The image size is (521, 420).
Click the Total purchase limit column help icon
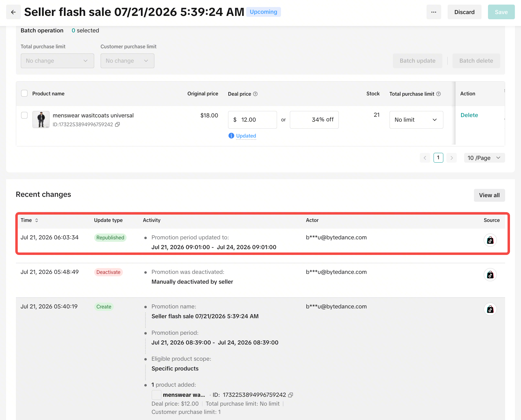point(438,94)
